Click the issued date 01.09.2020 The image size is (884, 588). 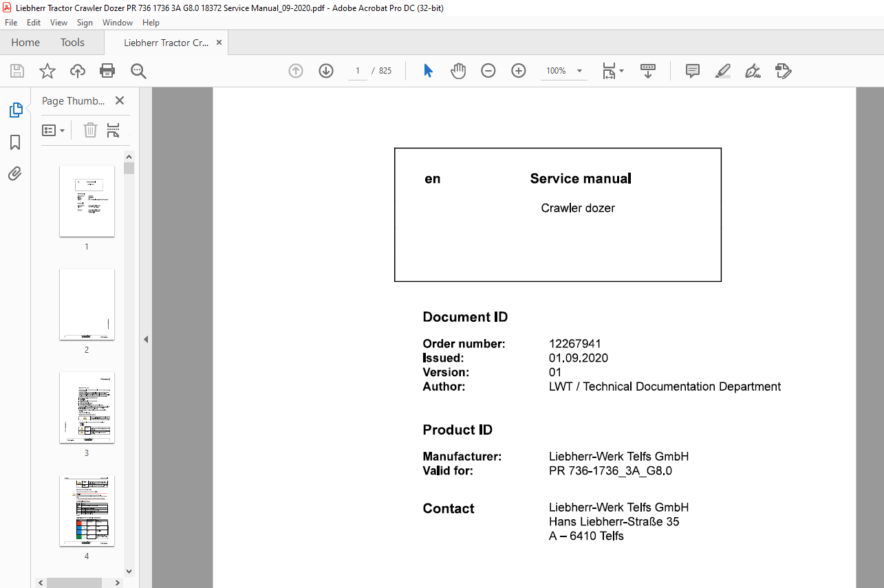coord(579,358)
